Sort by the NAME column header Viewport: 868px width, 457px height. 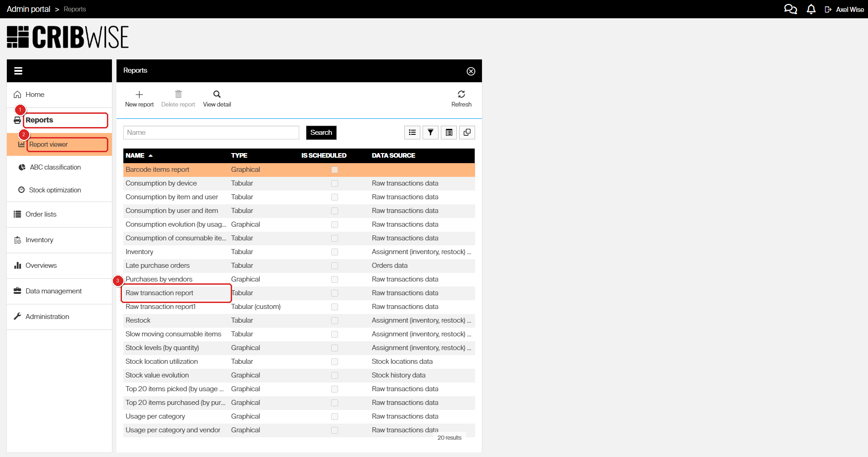135,155
